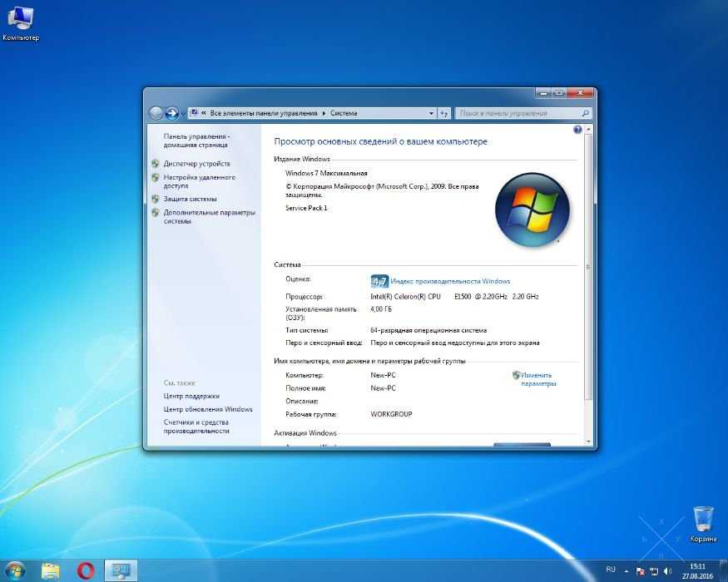Open the RU language indicator
The width and height of the screenshot is (728, 582).
click(x=611, y=570)
